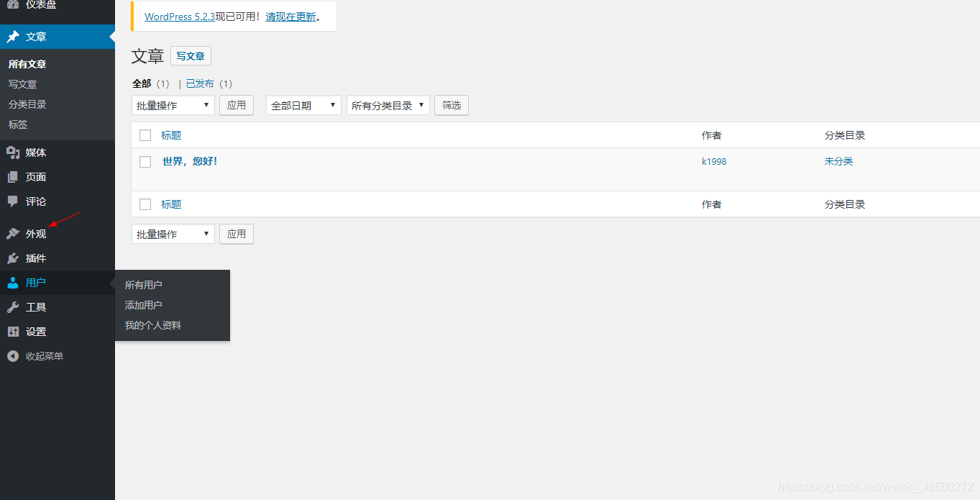Open the 写文章 sidebar submenu item

point(23,84)
